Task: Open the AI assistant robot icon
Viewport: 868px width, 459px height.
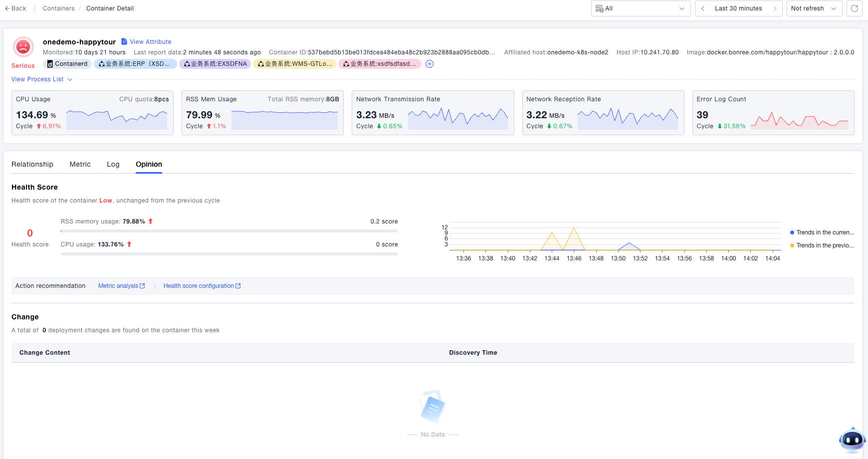Action: pos(852,440)
